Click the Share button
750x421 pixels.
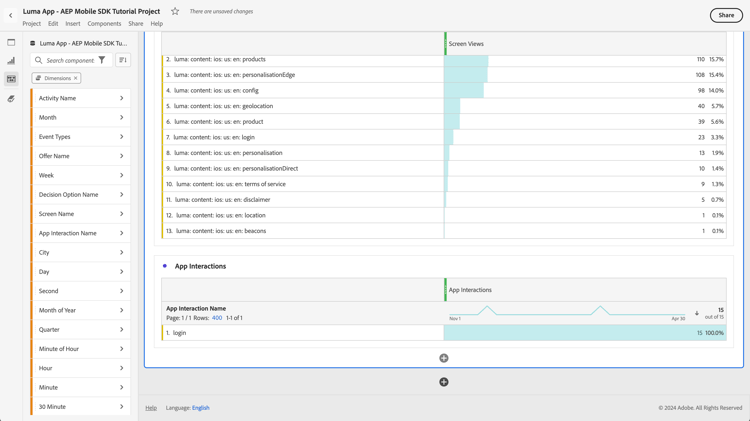click(x=726, y=15)
